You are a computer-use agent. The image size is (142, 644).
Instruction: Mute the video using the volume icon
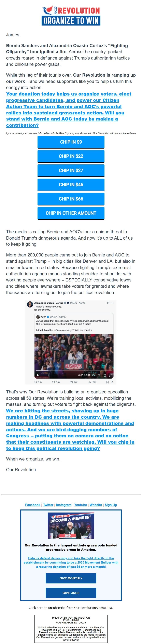tap(94, 375)
